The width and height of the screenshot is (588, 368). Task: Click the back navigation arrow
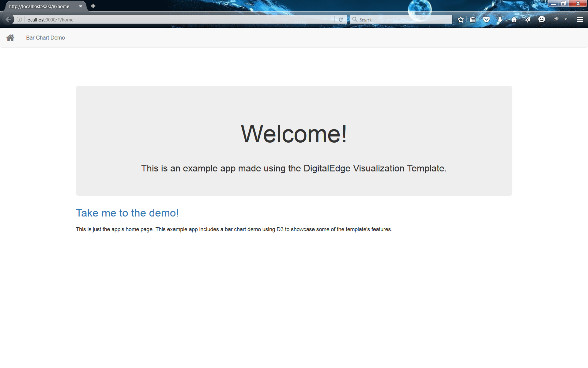point(8,20)
